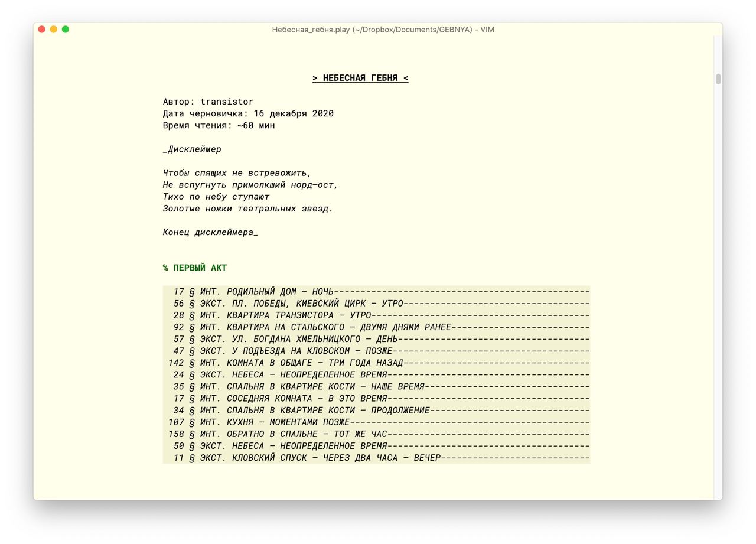756x544 pixels.
Task: Expand the fold ИНТ. СОСЕДНЯЯ КОМНАТА – В ЭТО ВРЕМЯ
Action: point(376,398)
